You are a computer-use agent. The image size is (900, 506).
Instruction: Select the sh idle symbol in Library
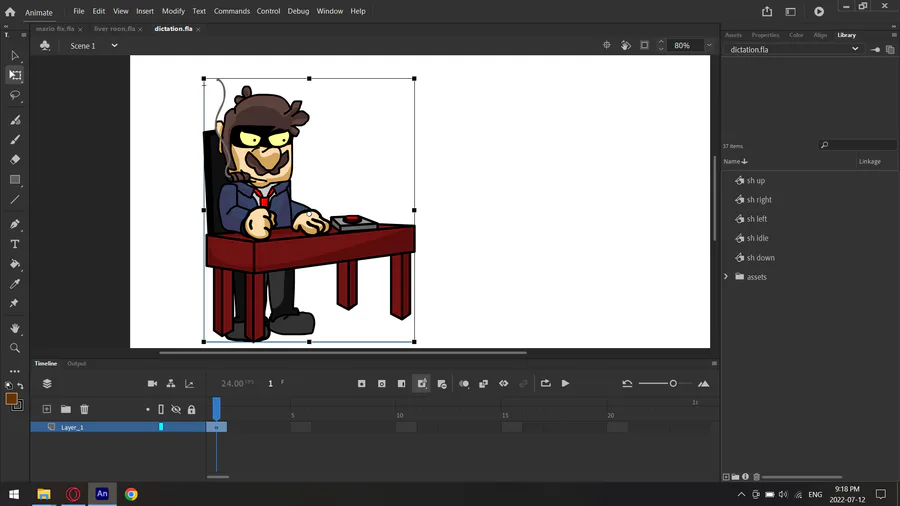point(757,238)
